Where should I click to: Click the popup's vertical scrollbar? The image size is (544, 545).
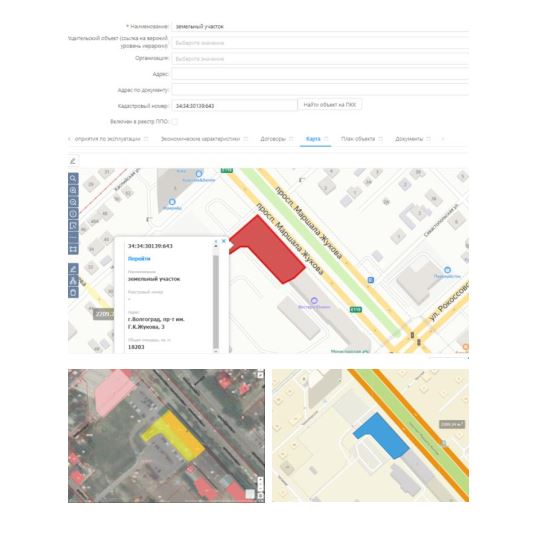coord(216,299)
